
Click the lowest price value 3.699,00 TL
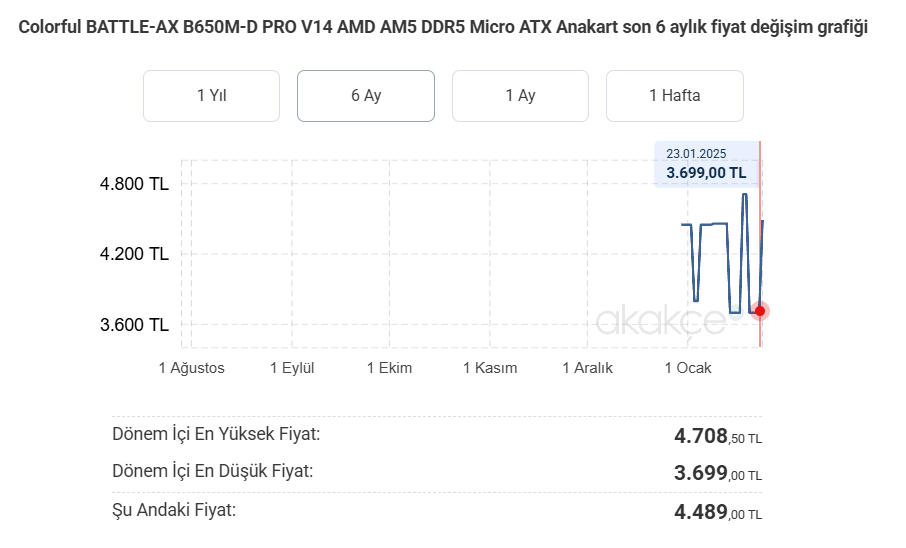coord(717,474)
